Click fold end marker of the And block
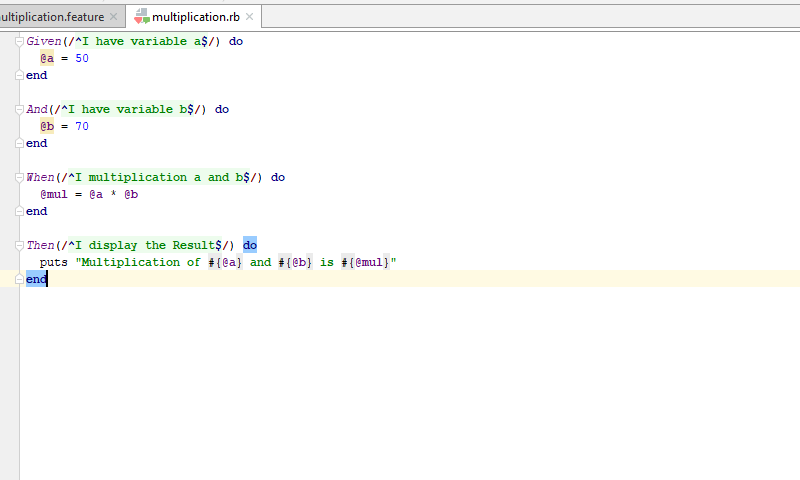 click(x=20, y=143)
